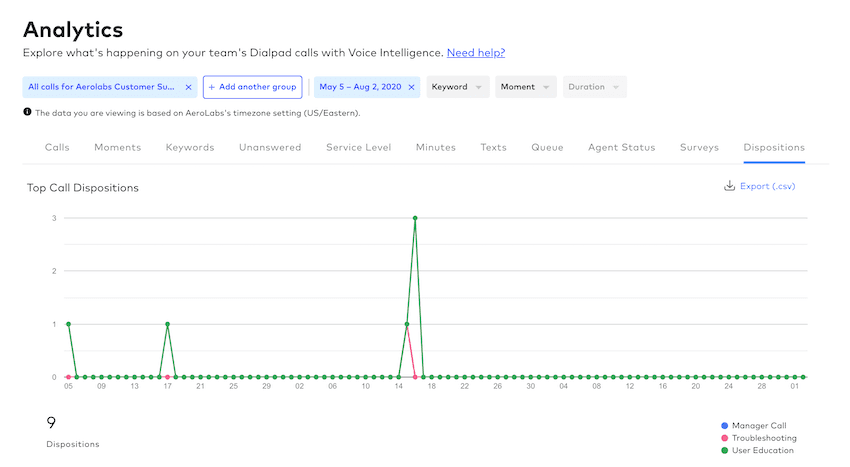Open the Duration dropdown
The width and height of the screenshot is (850, 467).
coord(594,87)
